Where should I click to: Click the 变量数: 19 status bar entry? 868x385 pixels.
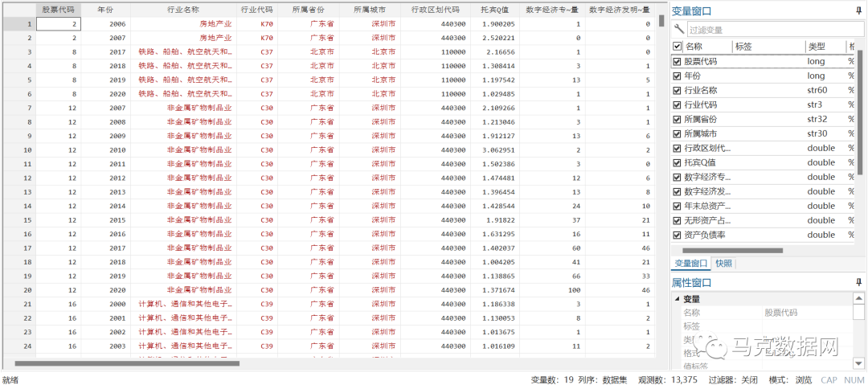[x=552, y=379]
